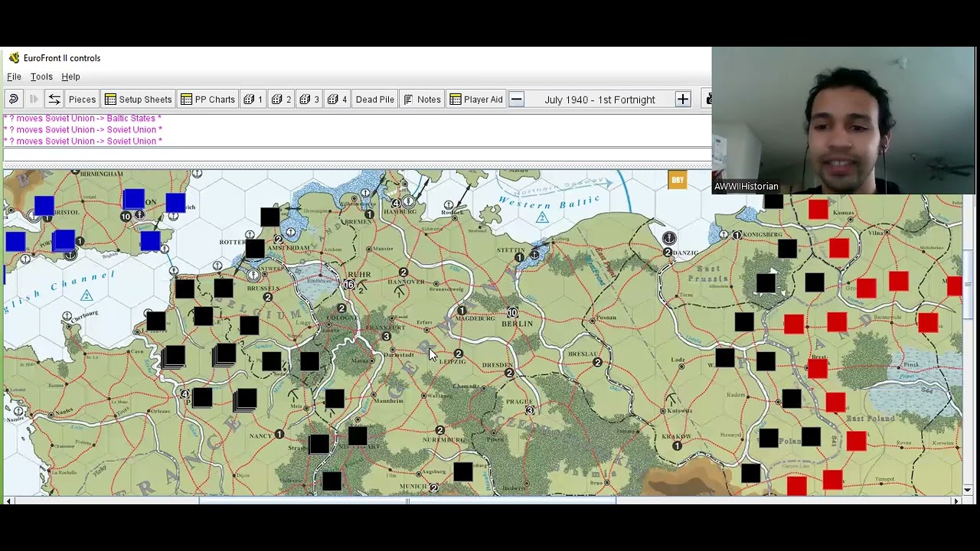Open the Help menu
Viewport: 980px width, 551px height.
(70, 77)
